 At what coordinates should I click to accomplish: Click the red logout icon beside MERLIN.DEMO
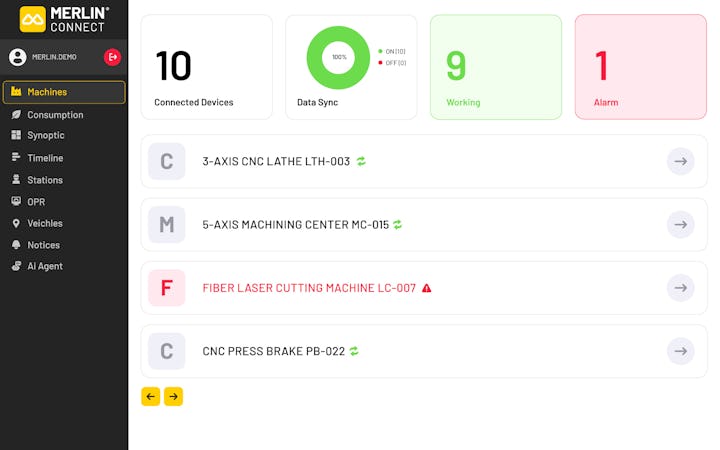click(112, 57)
